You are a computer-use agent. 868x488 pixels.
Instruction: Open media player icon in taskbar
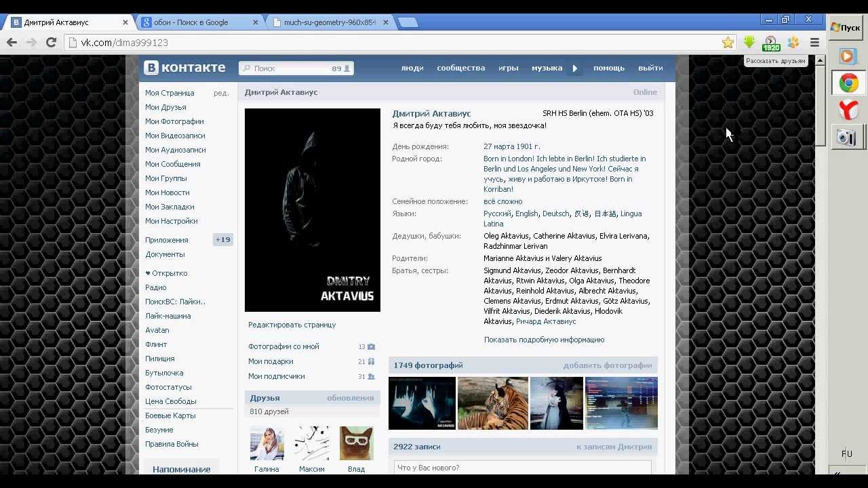[847, 56]
